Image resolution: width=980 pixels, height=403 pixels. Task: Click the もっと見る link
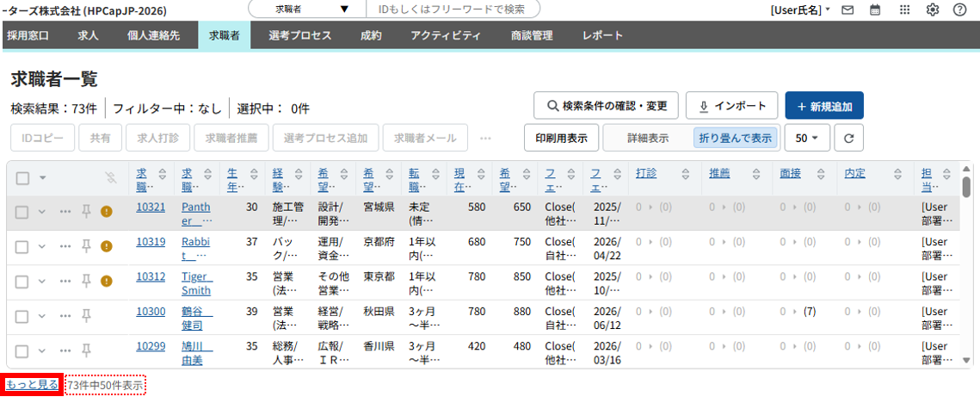pyautogui.click(x=33, y=385)
